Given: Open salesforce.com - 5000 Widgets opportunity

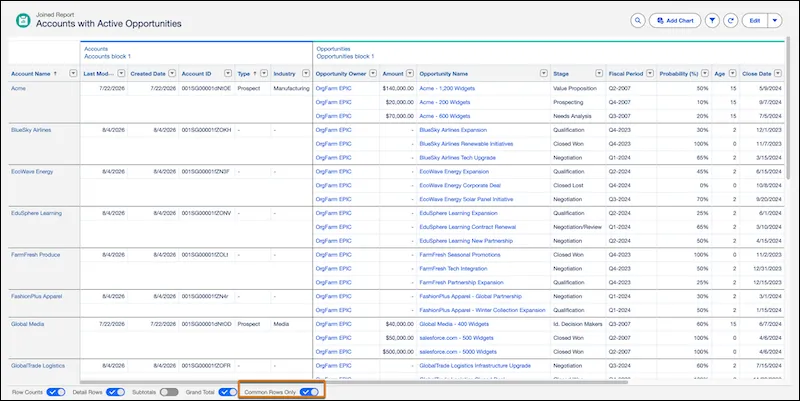Looking at the screenshot, I should point(458,352).
